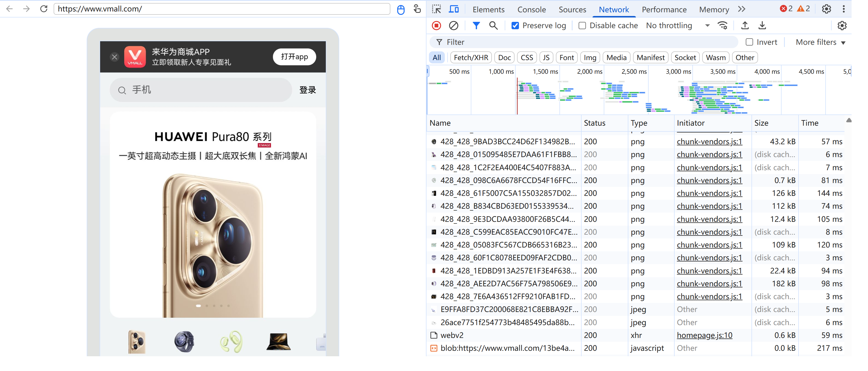Click the red error count indicator
The width and height of the screenshot is (868, 371).
(x=786, y=9)
